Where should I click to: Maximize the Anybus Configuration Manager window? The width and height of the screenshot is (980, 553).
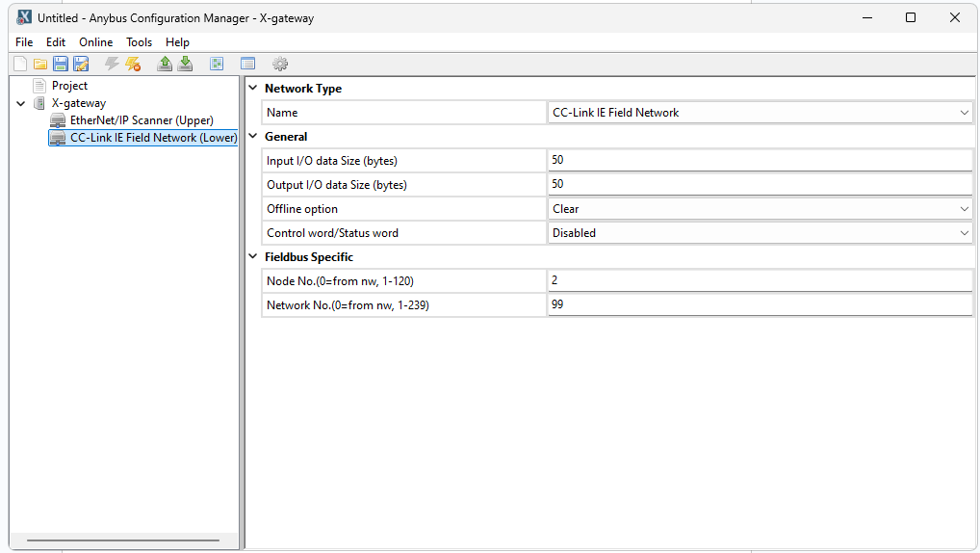pyautogui.click(x=911, y=17)
